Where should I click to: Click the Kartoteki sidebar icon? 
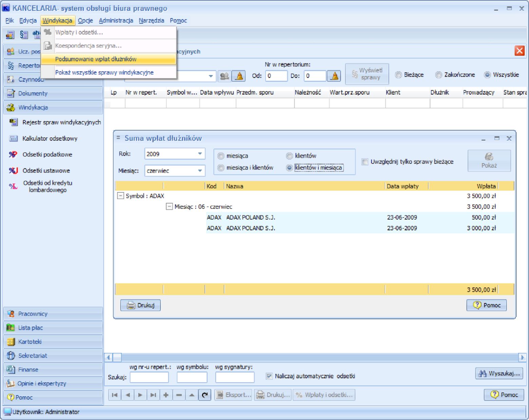click(11, 342)
